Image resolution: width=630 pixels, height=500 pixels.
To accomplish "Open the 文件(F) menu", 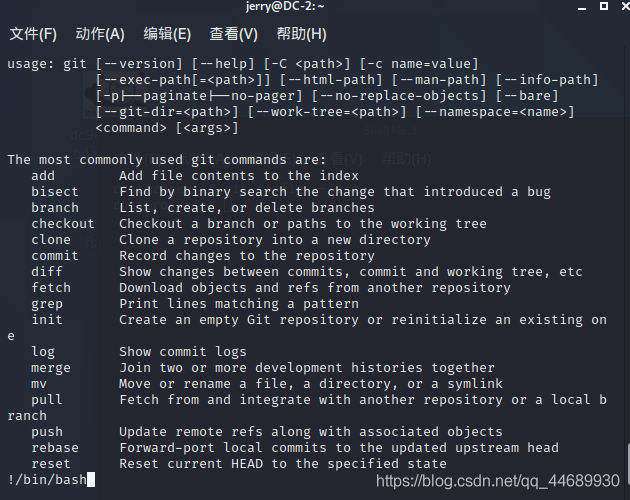I will pyautogui.click(x=33, y=34).
